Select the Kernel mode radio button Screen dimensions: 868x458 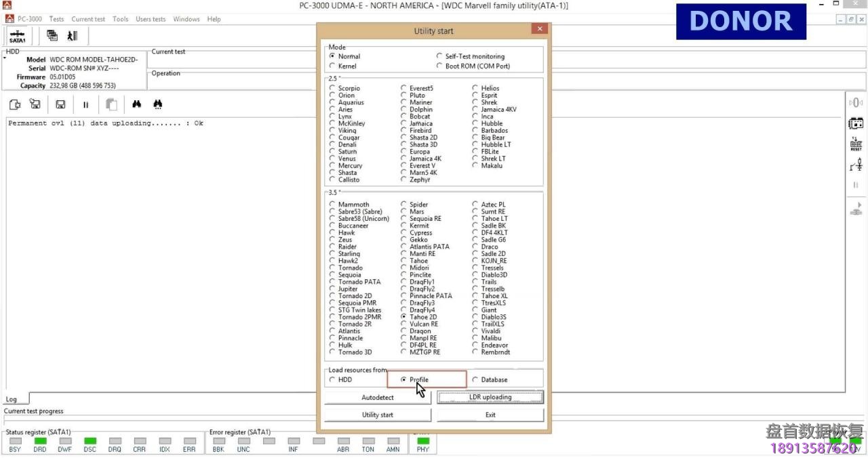[332, 66]
